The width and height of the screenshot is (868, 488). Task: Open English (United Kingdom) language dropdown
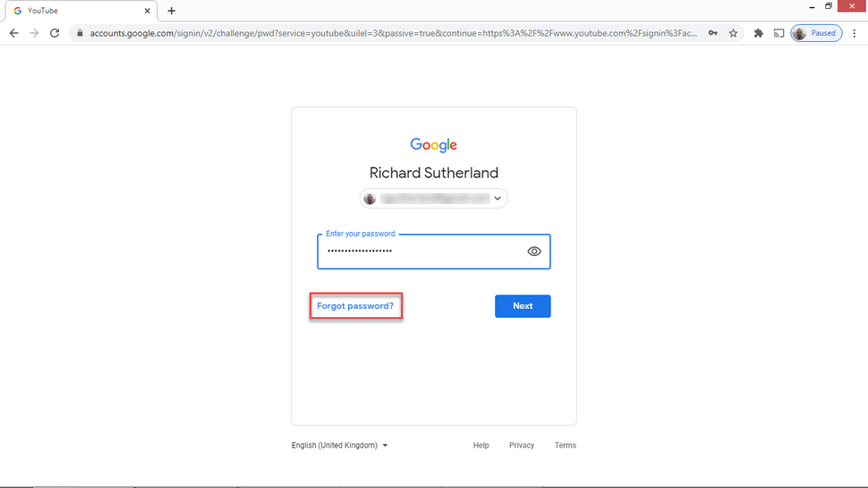click(339, 445)
